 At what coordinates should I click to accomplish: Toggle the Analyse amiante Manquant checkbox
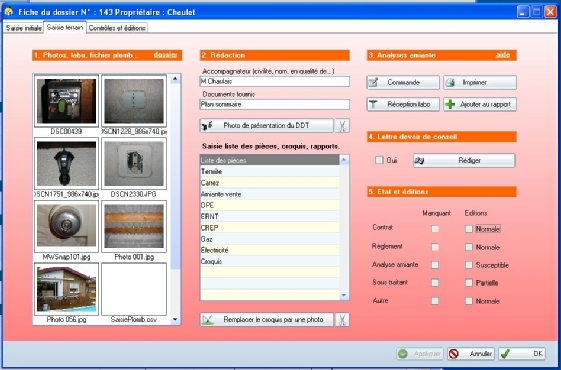435,265
